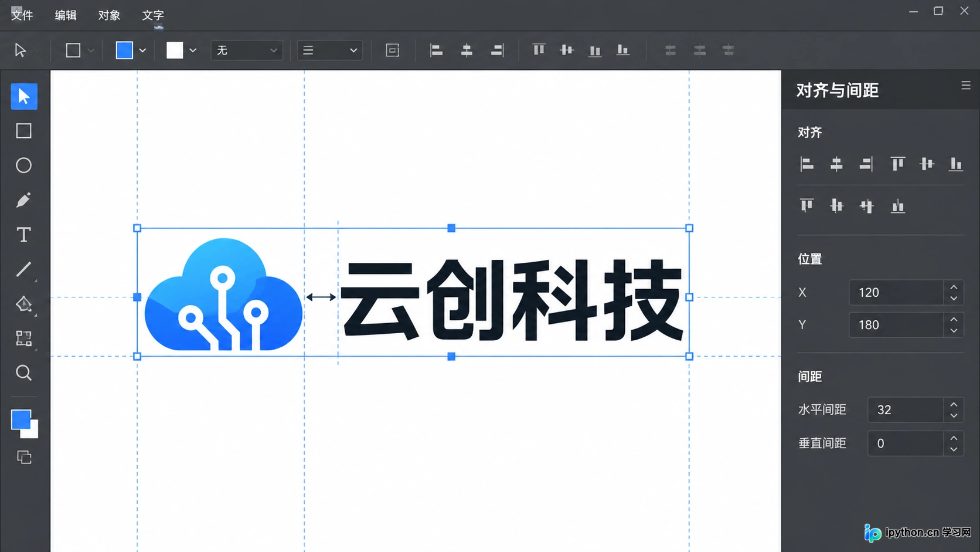Select the Ellipse tool
This screenshot has height=552, width=980.
(24, 165)
